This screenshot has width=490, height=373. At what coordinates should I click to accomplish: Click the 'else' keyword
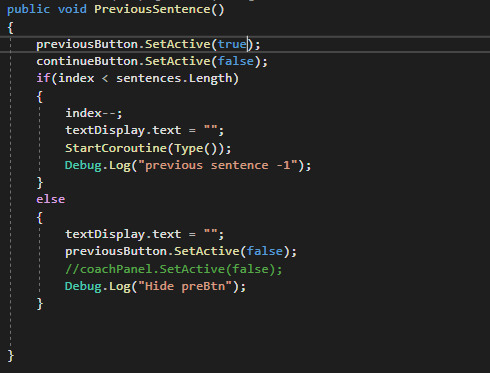tap(51, 199)
